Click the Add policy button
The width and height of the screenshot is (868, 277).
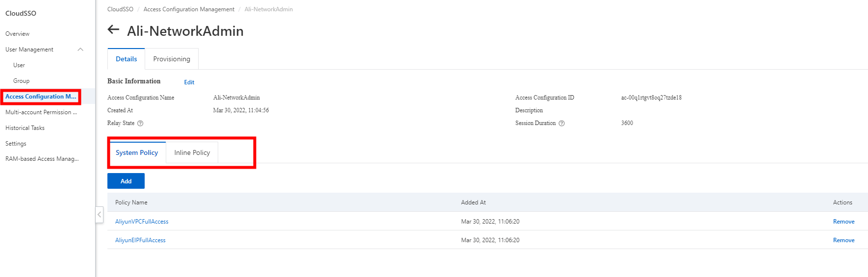126,181
